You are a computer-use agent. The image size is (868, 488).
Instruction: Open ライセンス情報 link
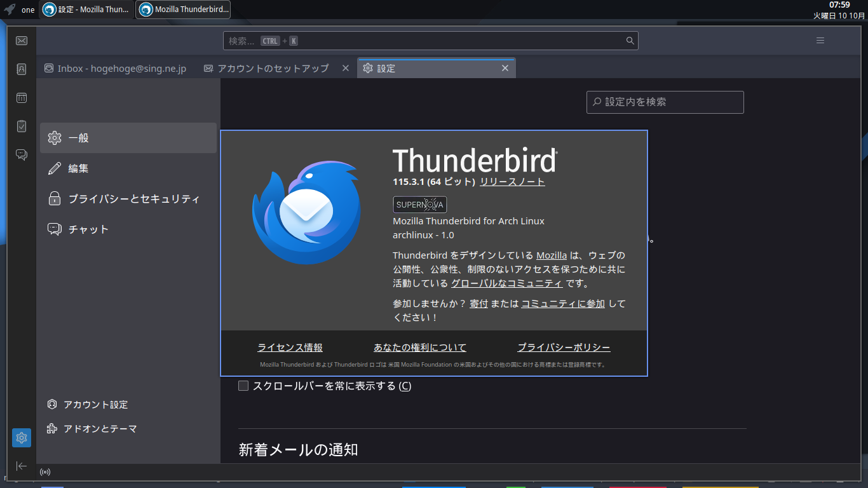(290, 348)
